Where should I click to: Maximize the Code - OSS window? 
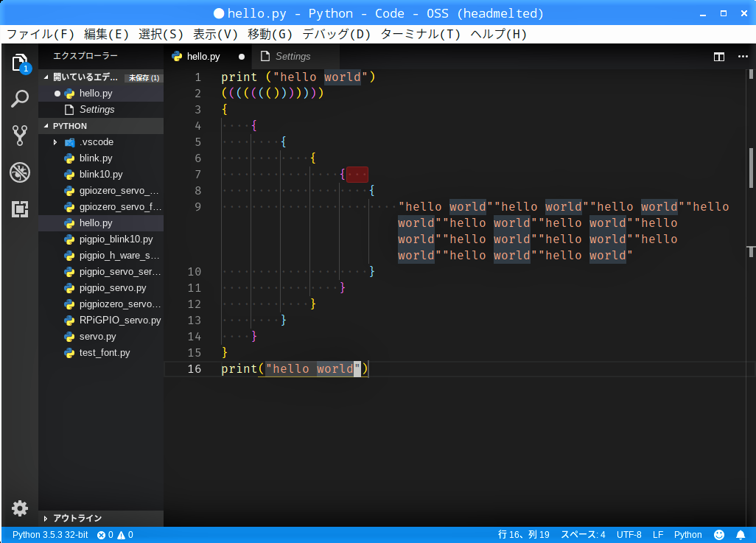(724, 13)
